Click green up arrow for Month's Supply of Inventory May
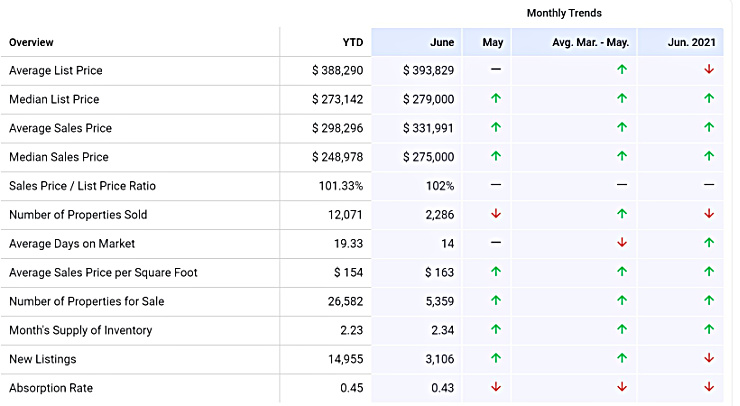This screenshot has height=406, width=740. point(495,330)
